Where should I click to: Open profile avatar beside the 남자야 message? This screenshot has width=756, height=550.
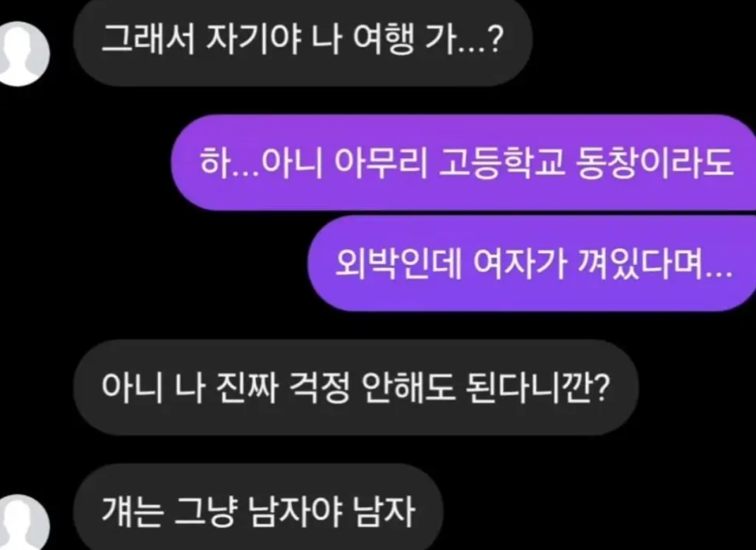[x=20, y=522]
